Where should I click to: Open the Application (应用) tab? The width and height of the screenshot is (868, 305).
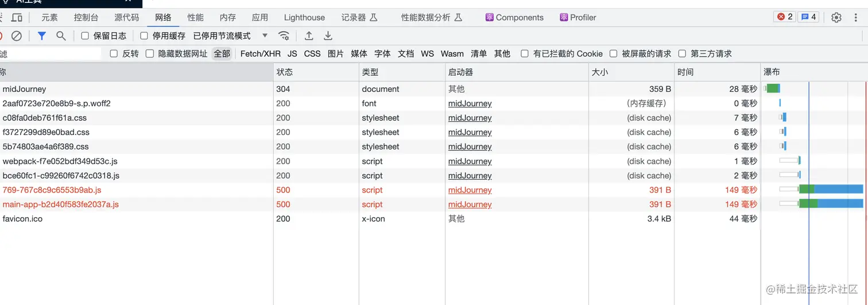point(259,17)
